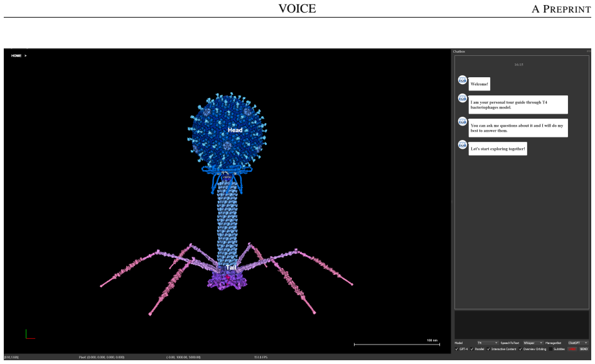The width and height of the screenshot is (595, 364).
Task: Click the Head label on the bacteriophage
Action: pos(235,130)
